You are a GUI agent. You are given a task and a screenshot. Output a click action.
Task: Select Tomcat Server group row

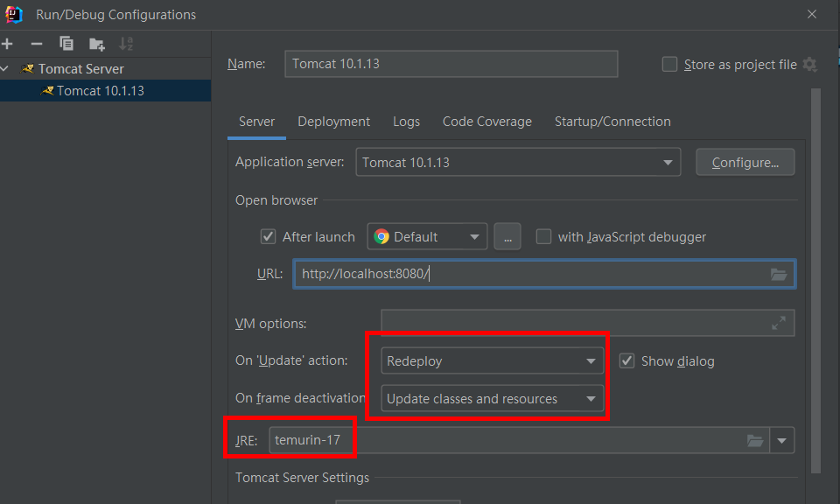click(106, 68)
